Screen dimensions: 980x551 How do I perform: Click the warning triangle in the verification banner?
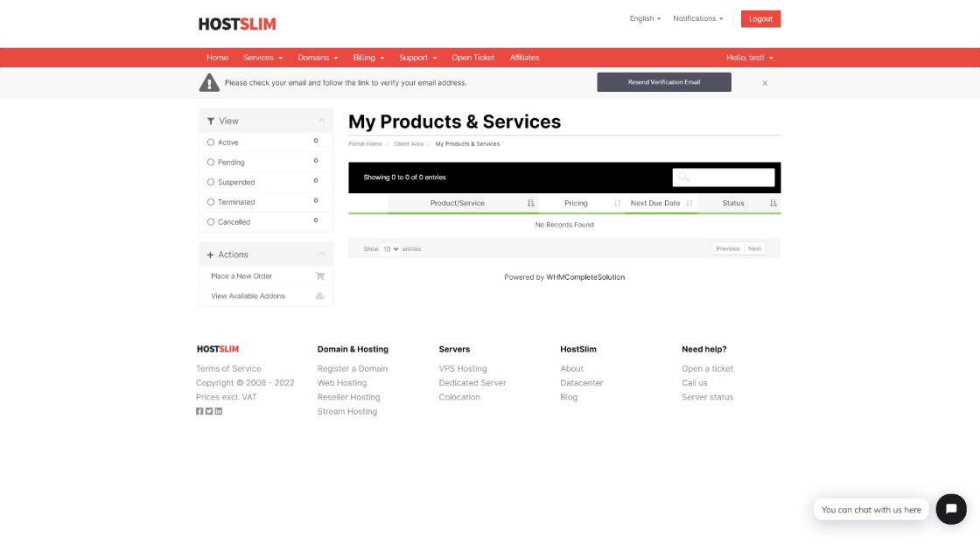point(209,81)
